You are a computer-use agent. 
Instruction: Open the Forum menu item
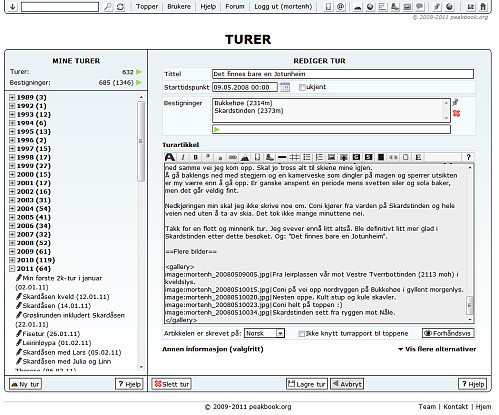[x=235, y=6]
